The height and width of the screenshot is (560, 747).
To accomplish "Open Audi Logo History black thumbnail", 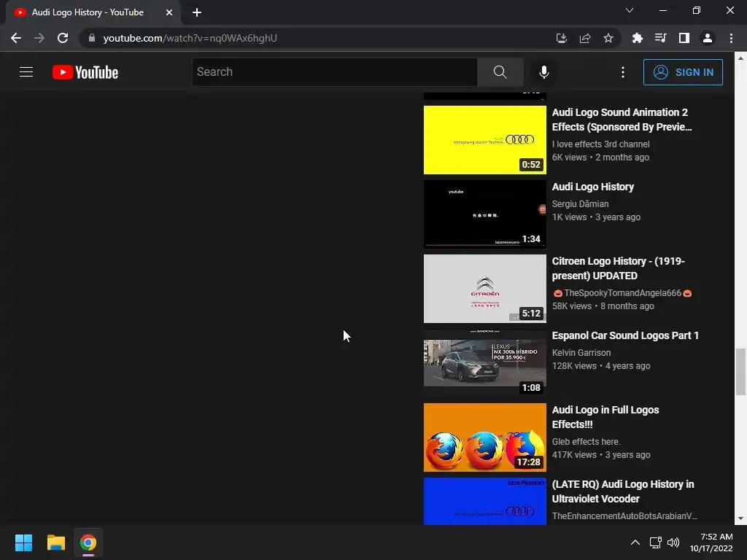I will coord(484,214).
